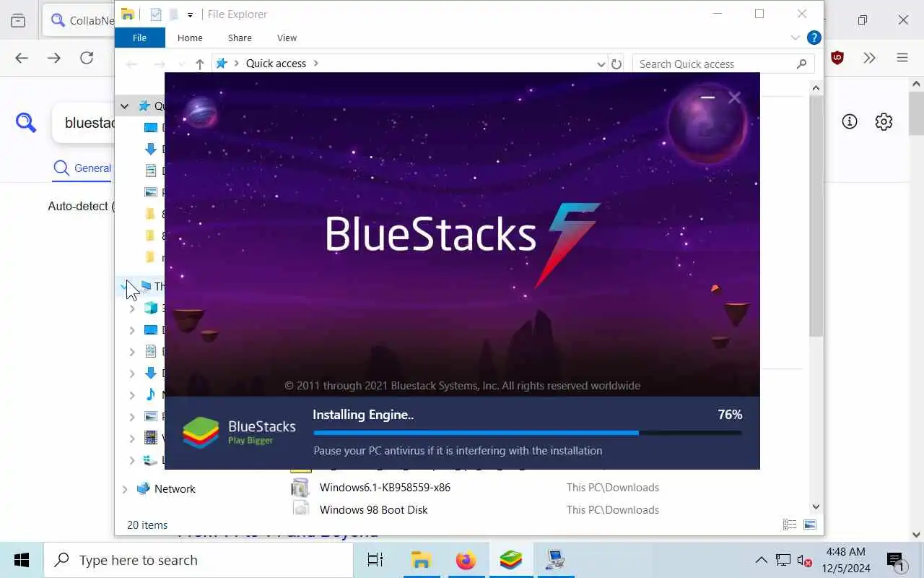Image resolution: width=924 pixels, height=578 pixels.
Task: Open the notification center
Action: point(897,560)
